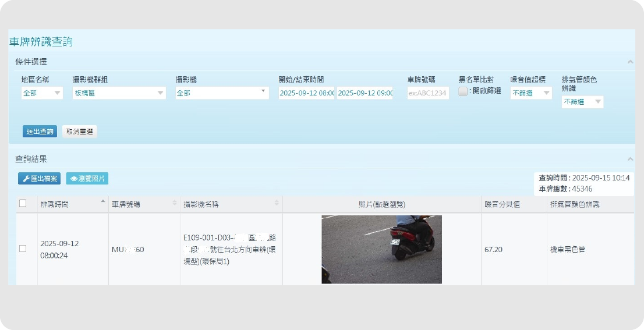Screen dimensions: 644x330
Task: Check the row checkbox for 08:00:24 record
Action: 23,249
